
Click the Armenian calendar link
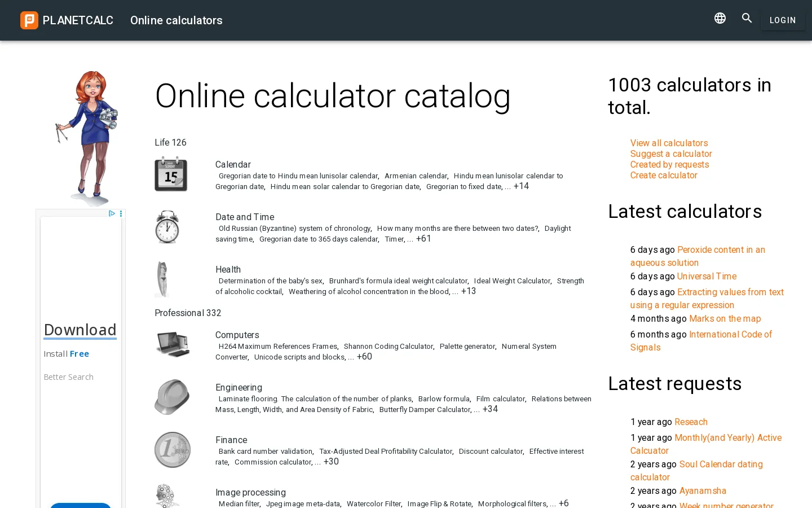click(x=416, y=176)
